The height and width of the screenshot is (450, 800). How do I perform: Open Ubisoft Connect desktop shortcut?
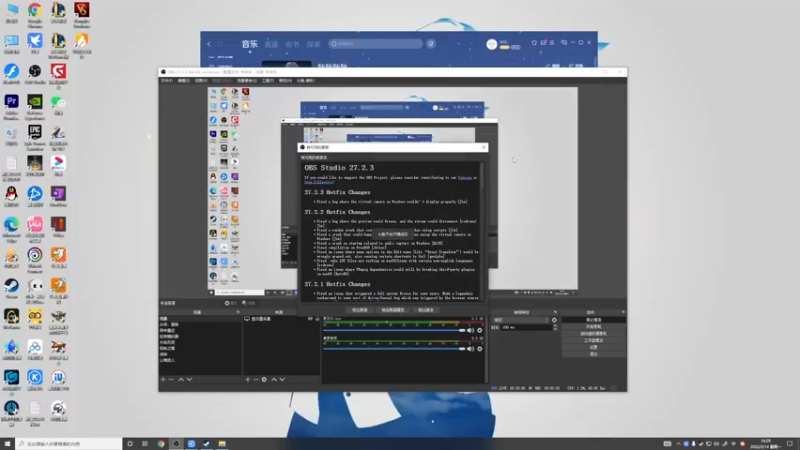[x=35, y=259]
